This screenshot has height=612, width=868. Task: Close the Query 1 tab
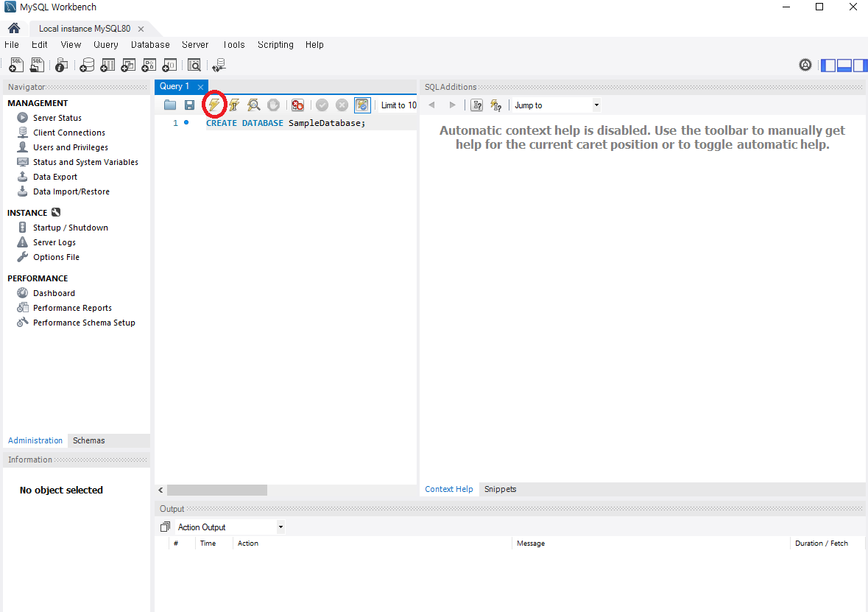(x=200, y=87)
